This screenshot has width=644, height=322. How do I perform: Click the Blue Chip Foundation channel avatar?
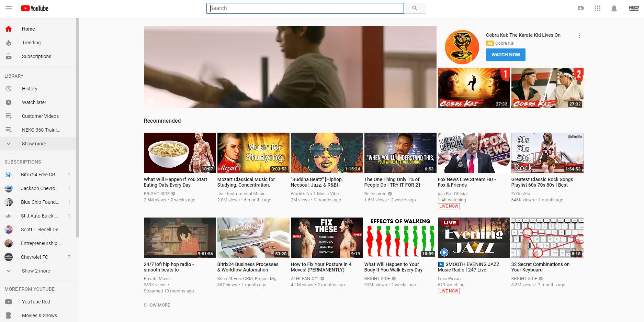pyautogui.click(x=9, y=202)
